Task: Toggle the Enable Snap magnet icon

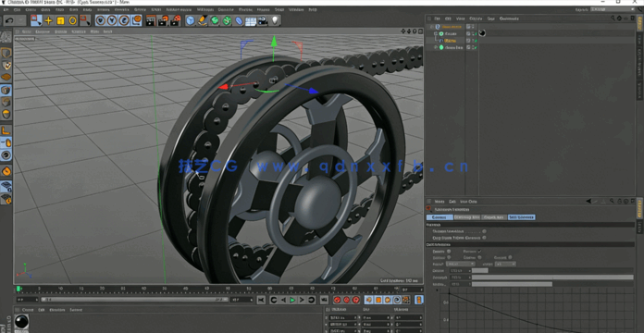Action: pyautogui.click(x=6, y=170)
